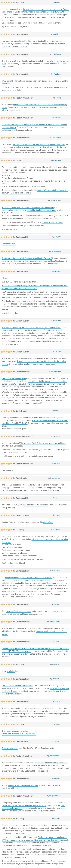Click the star rating on chris14's Code Quality review
Image resolution: width=71 pixels, height=868 pixels.
click(x=7, y=411)
